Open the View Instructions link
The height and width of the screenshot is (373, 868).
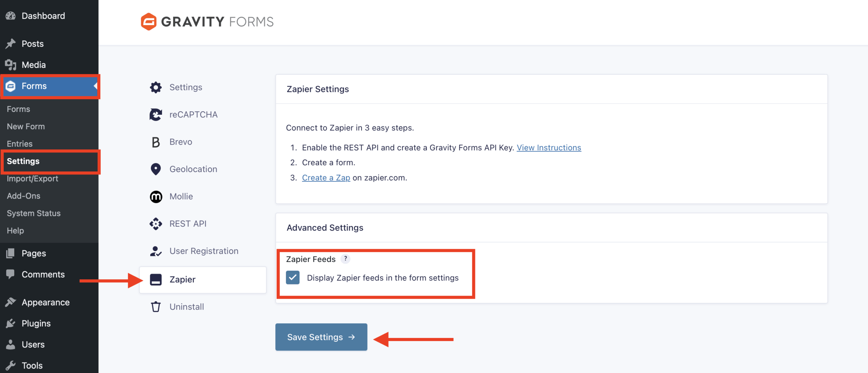click(549, 148)
